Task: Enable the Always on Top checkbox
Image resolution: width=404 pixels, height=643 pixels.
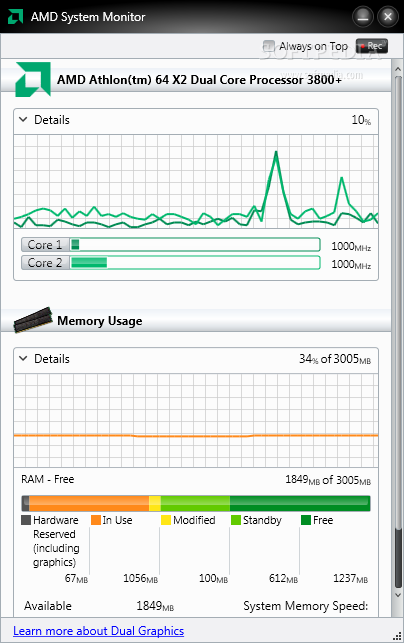Action: tap(269, 46)
